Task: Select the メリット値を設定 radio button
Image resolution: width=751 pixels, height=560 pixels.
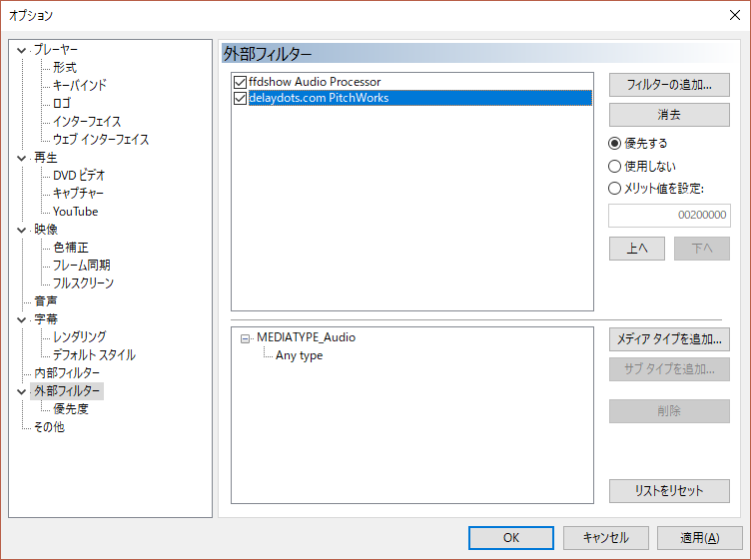Action: click(x=614, y=189)
